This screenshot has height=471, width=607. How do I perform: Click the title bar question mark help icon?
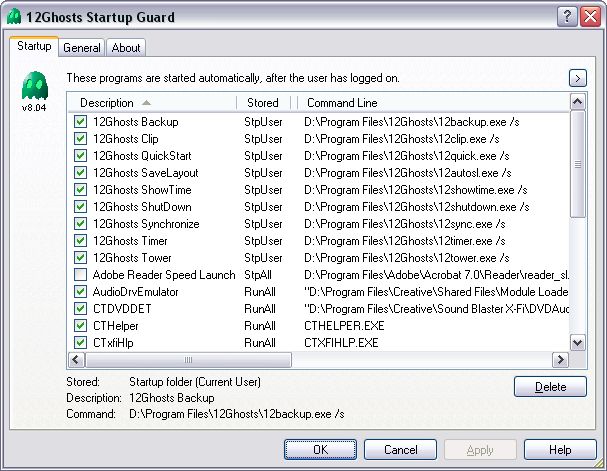point(567,17)
